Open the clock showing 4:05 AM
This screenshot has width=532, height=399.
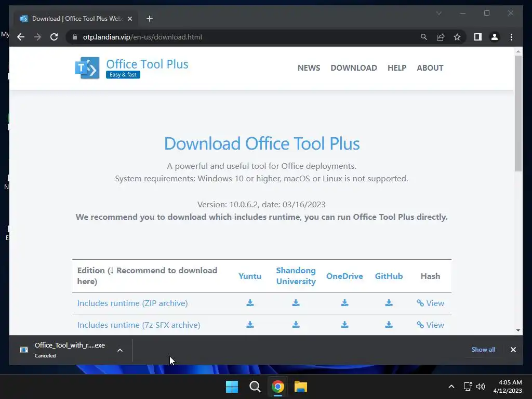(x=508, y=387)
